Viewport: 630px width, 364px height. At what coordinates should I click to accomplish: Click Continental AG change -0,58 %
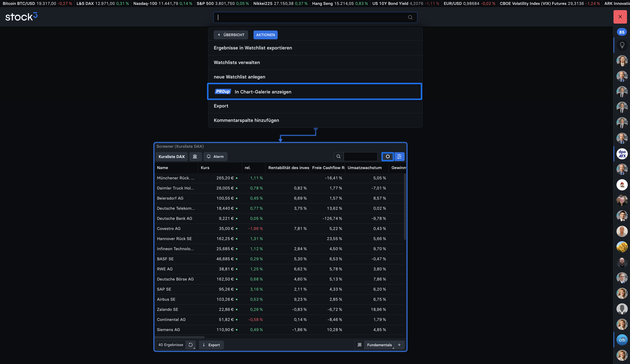click(255, 320)
